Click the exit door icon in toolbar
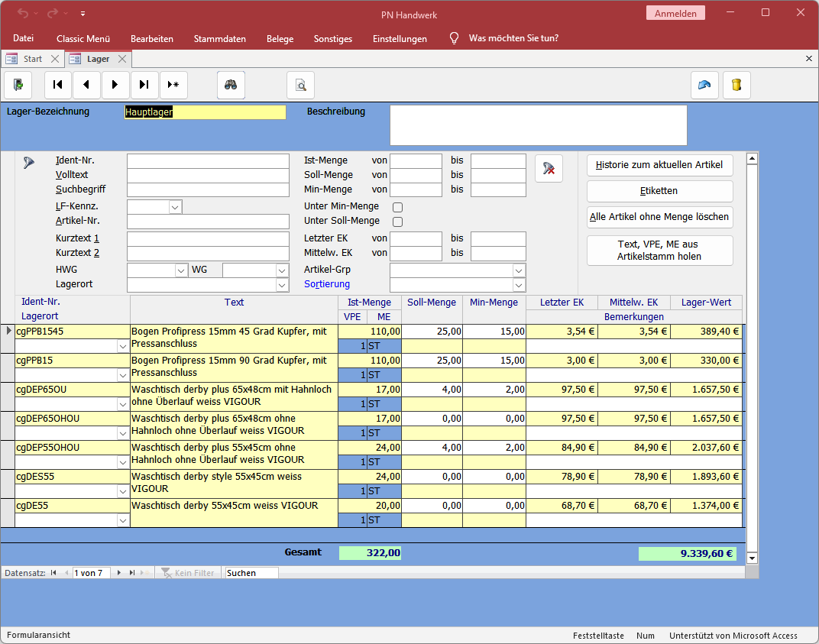 pyautogui.click(x=18, y=85)
